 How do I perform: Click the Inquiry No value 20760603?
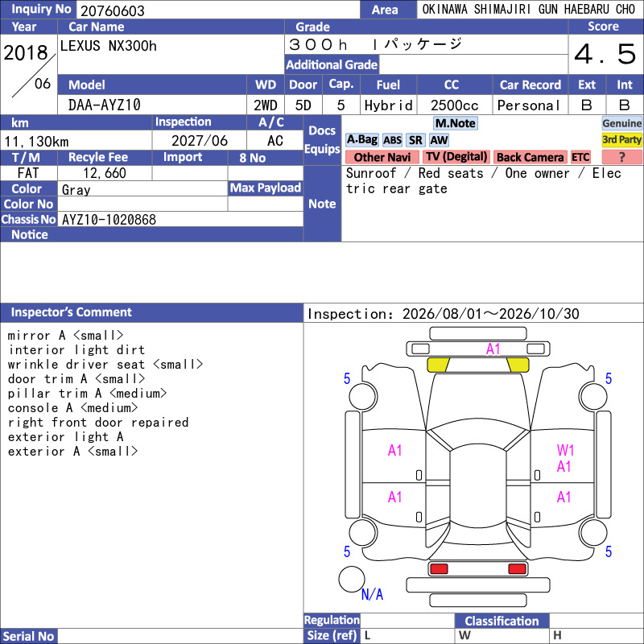coord(113,10)
